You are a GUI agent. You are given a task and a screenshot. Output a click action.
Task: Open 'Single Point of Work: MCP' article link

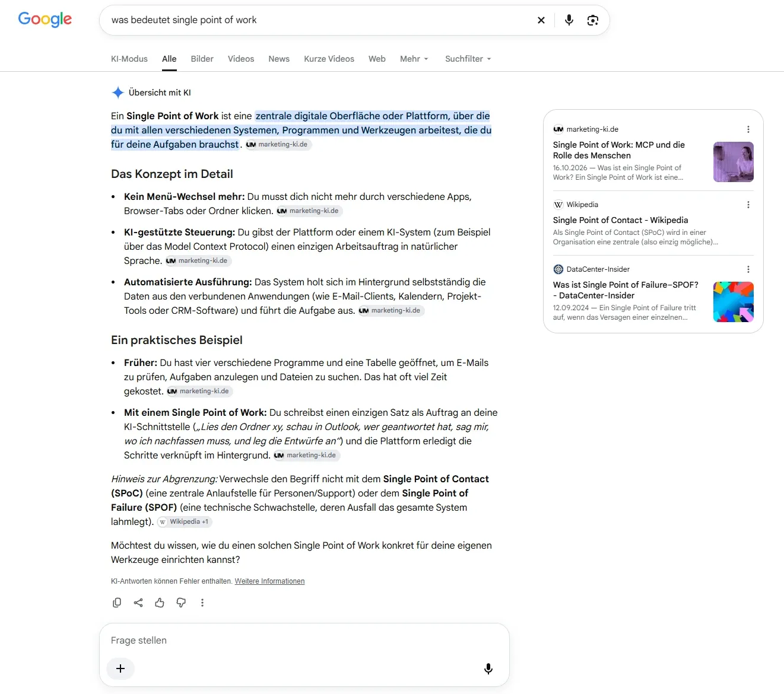tap(619, 150)
